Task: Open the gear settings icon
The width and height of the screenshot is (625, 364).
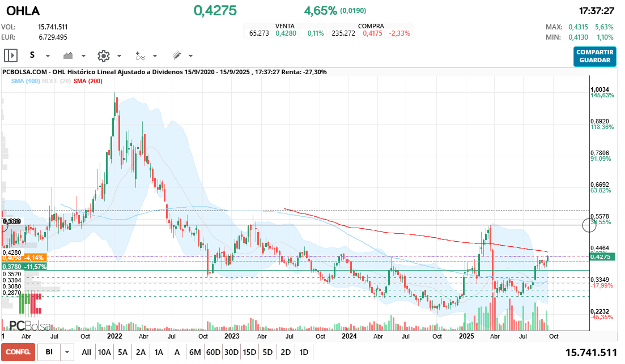Action: 104,55
